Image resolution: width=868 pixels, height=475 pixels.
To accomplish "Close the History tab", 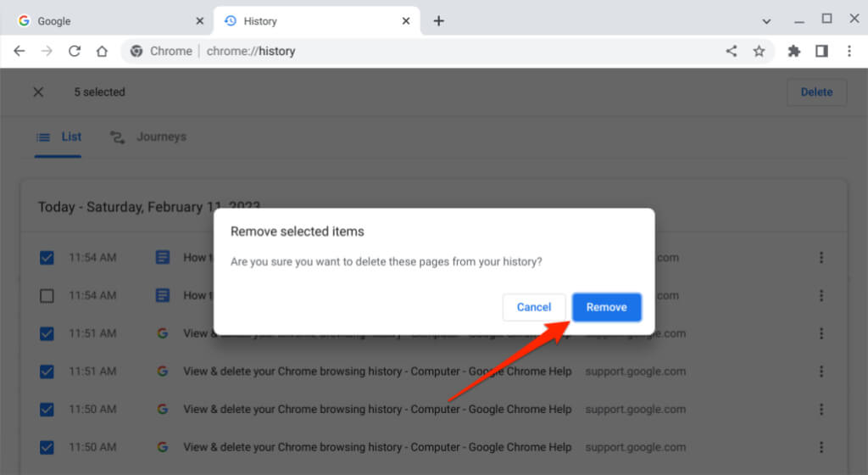I will (406, 21).
